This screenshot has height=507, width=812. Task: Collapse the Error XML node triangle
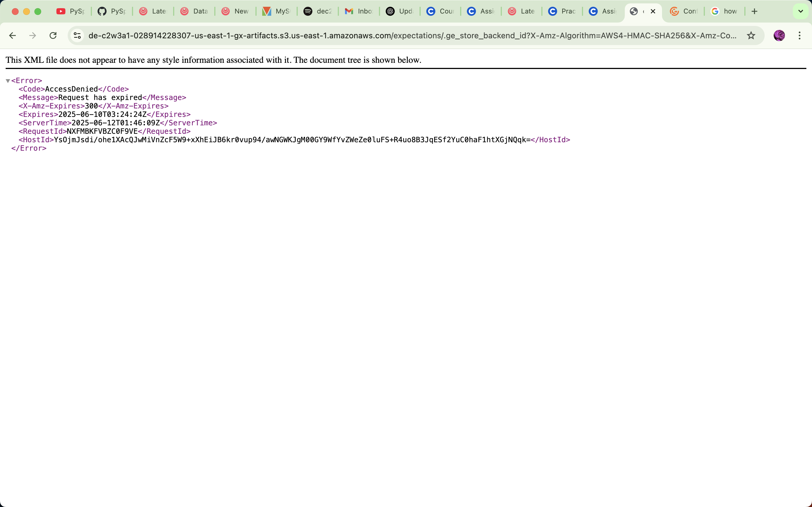coord(8,81)
